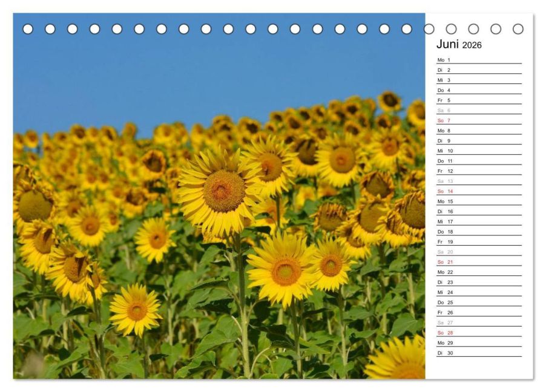Select the red 'So 21' calendar row
This screenshot has width=546, height=392.
(479, 262)
